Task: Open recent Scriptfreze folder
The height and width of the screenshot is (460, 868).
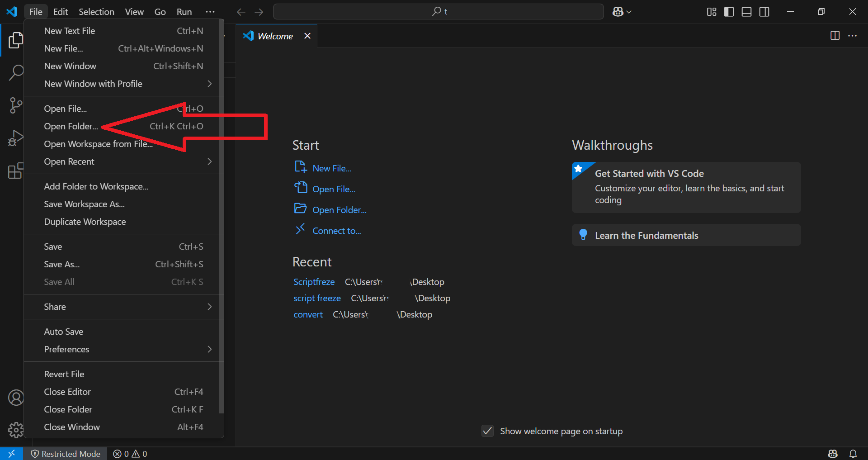Action: tap(314, 282)
